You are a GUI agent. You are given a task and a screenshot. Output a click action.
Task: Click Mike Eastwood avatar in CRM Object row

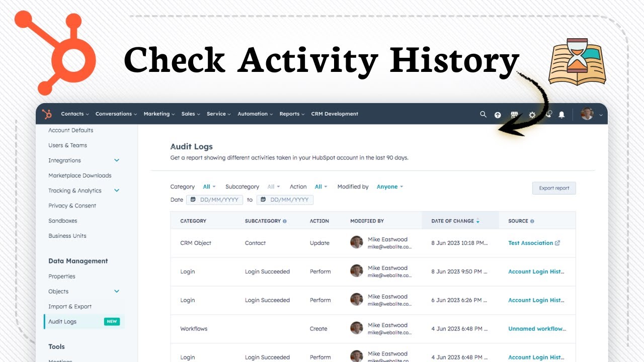357,242
